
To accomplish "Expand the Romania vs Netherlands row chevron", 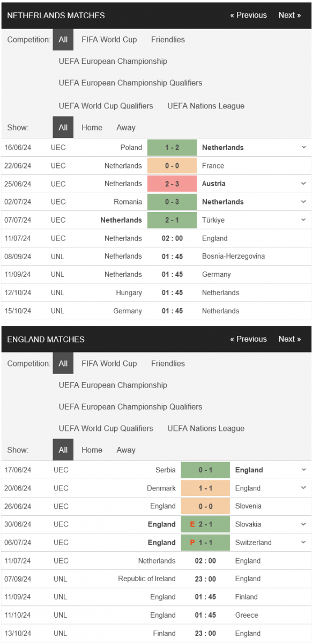I will click(x=303, y=202).
